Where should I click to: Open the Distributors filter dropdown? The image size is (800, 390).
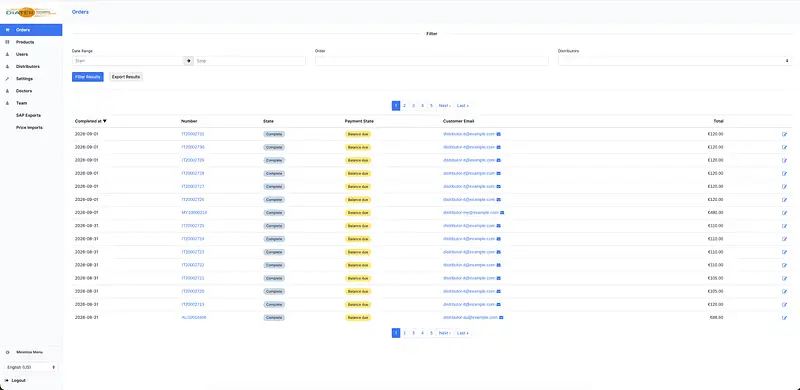[x=674, y=61]
